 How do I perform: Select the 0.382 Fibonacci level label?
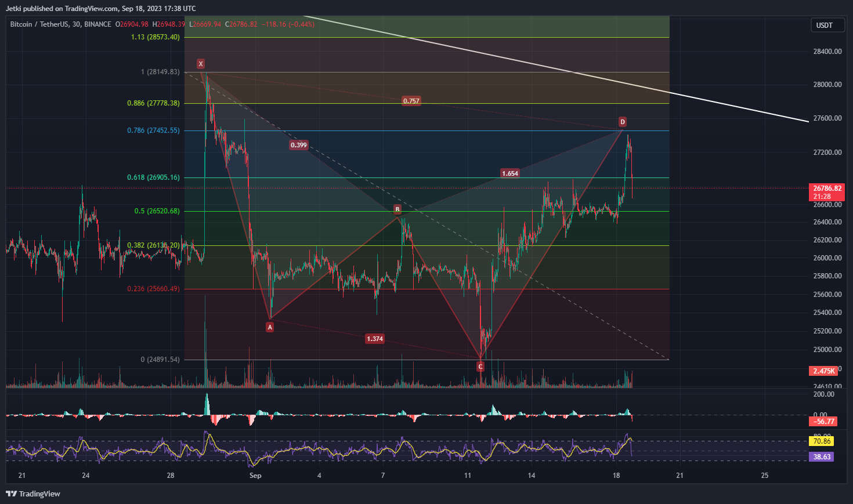(x=153, y=245)
